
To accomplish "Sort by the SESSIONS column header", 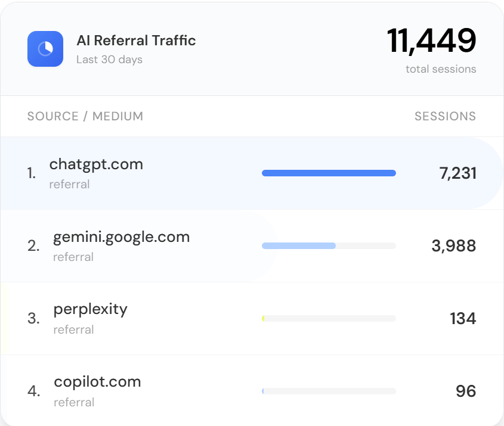I will coord(445,116).
